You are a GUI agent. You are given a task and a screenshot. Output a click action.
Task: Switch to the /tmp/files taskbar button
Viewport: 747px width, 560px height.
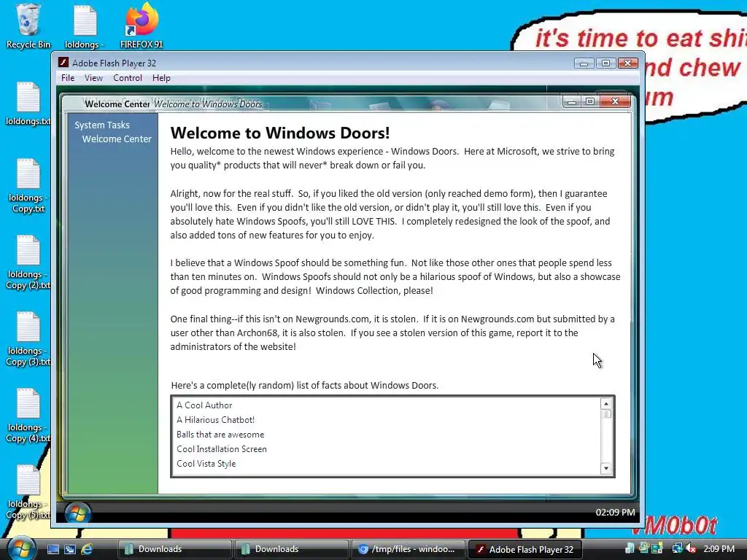[407, 549]
